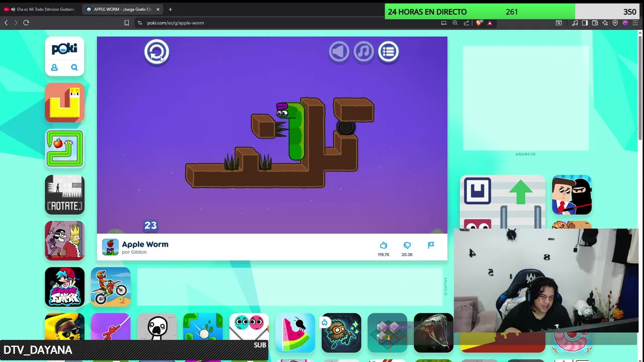Open the purple profile avatar icon
This screenshot has height=362, width=644.
pos(625,23)
